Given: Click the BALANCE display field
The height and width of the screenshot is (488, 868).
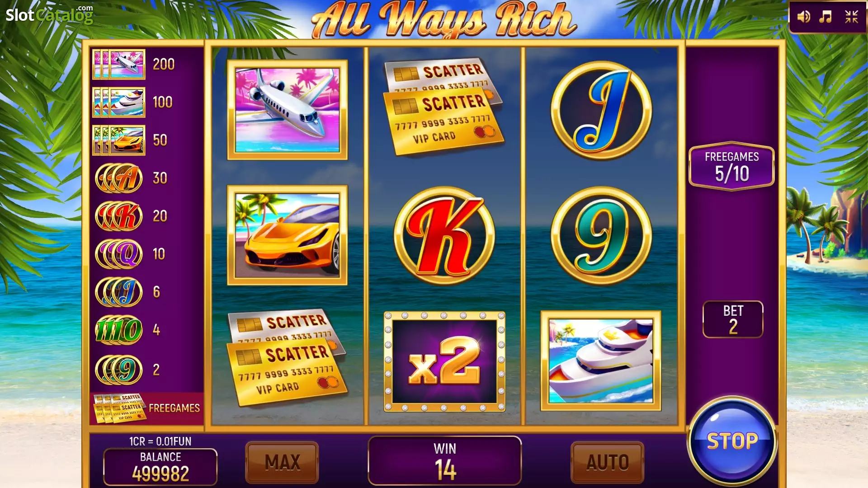Looking at the screenshot, I should coord(160,467).
